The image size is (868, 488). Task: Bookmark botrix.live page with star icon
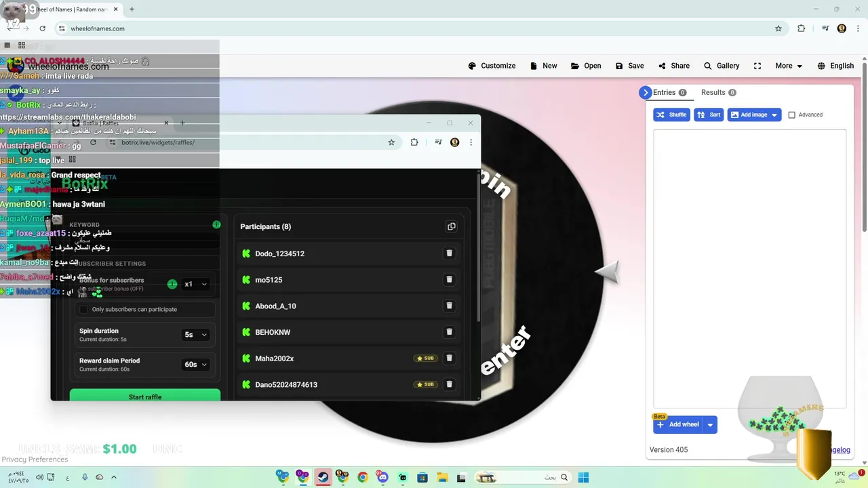(x=391, y=142)
